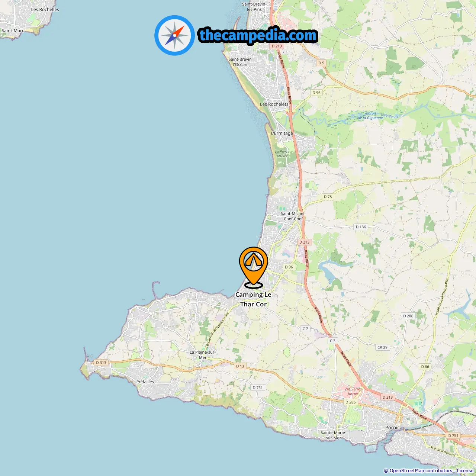Image resolution: width=476 pixels, height=476 pixels.
Task: Click the D 286 road shield near ZAC Terres Jarries
Action: 350,402
